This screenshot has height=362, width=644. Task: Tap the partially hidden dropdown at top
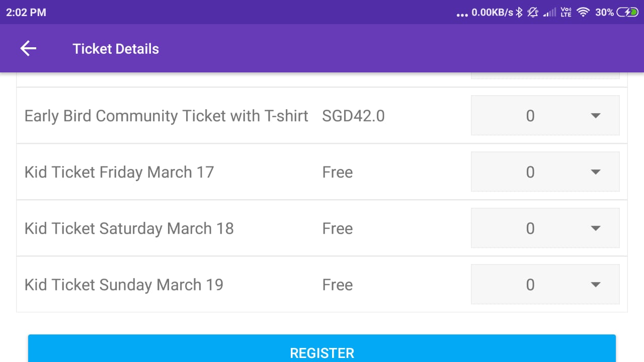click(545, 76)
